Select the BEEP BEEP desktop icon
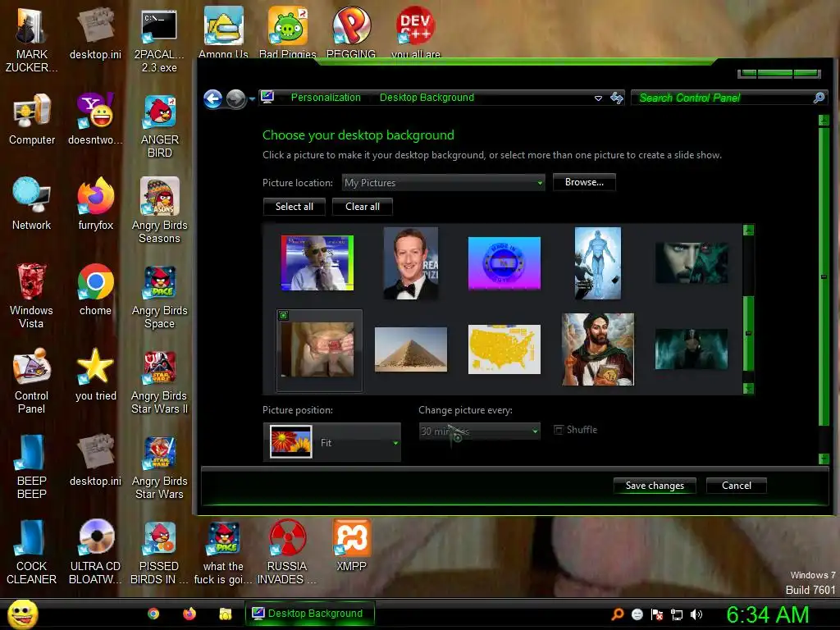This screenshot has height=630, width=840. 32,466
